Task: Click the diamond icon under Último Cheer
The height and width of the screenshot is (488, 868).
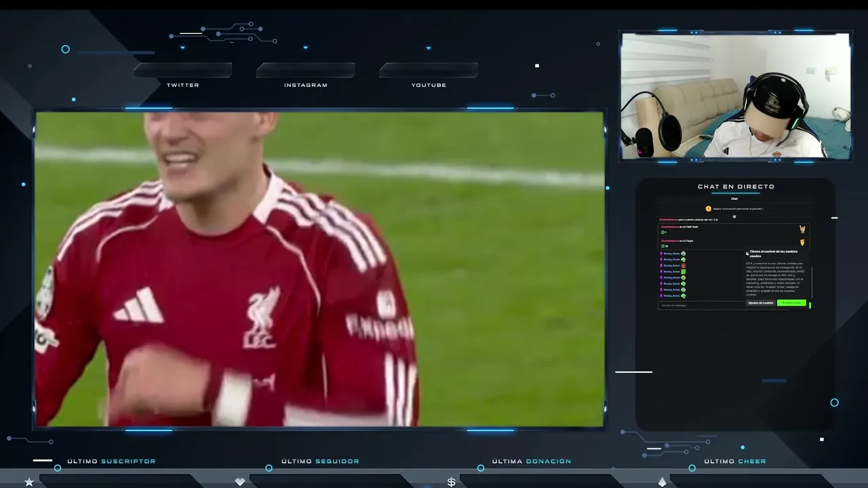Action: [663, 482]
